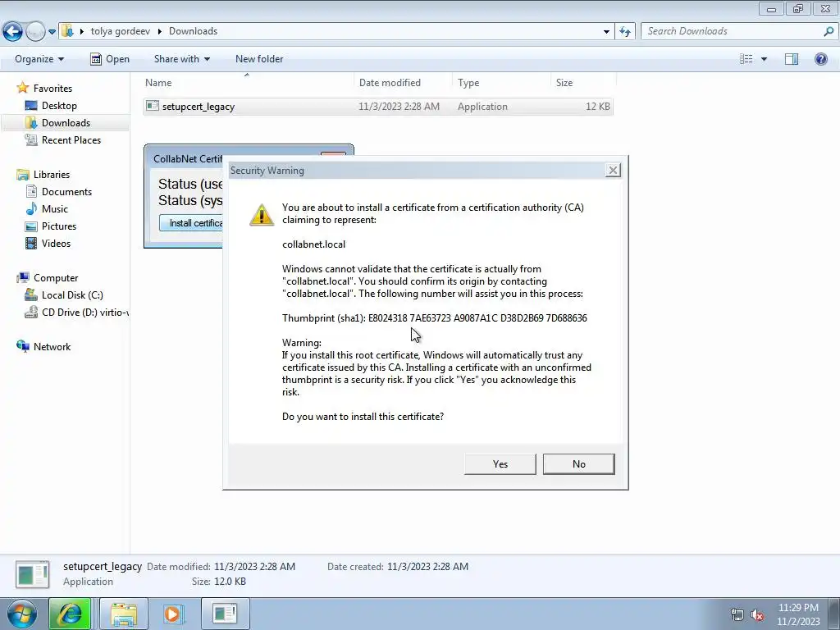This screenshot has width=840, height=630.
Task: Open Recent Places in the navigation pane
Action: [71, 139]
